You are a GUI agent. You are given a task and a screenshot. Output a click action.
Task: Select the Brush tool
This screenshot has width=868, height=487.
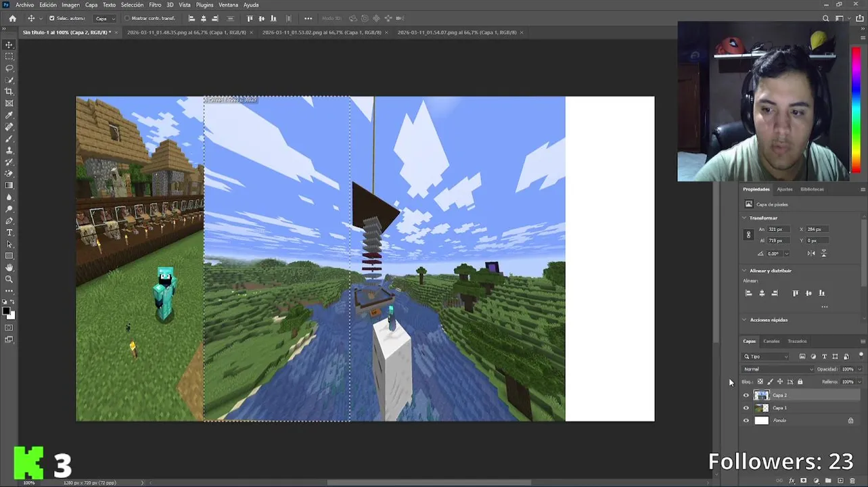(x=9, y=138)
